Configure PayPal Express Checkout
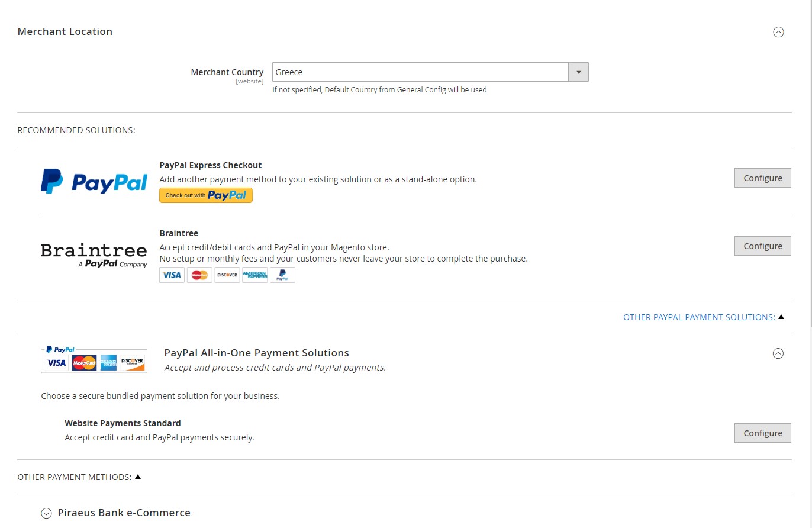812x528 pixels. tap(762, 178)
